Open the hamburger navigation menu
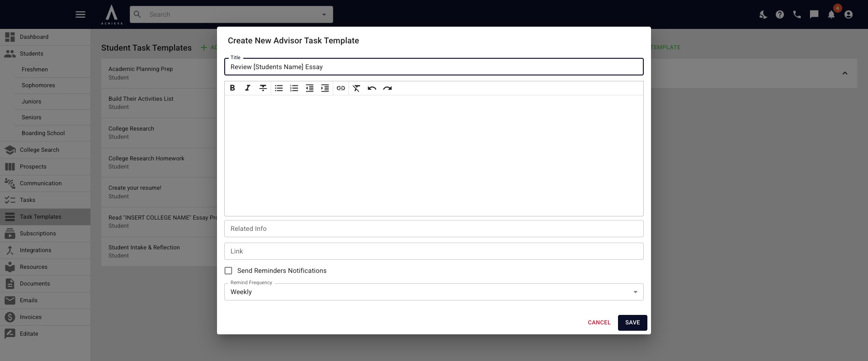Image resolution: width=868 pixels, height=361 pixels. pos(80,14)
